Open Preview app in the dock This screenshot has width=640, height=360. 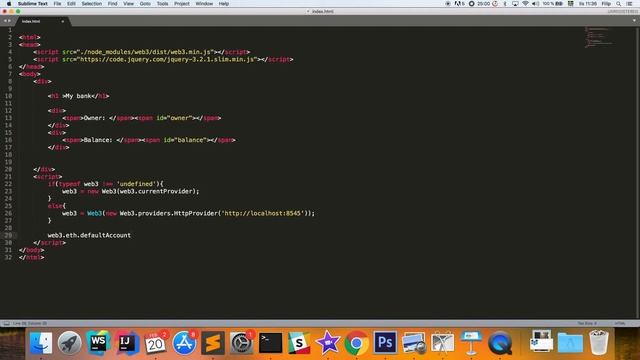click(x=413, y=342)
